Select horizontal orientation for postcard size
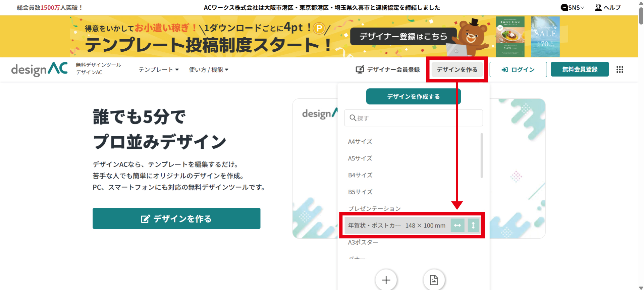 [x=457, y=226]
